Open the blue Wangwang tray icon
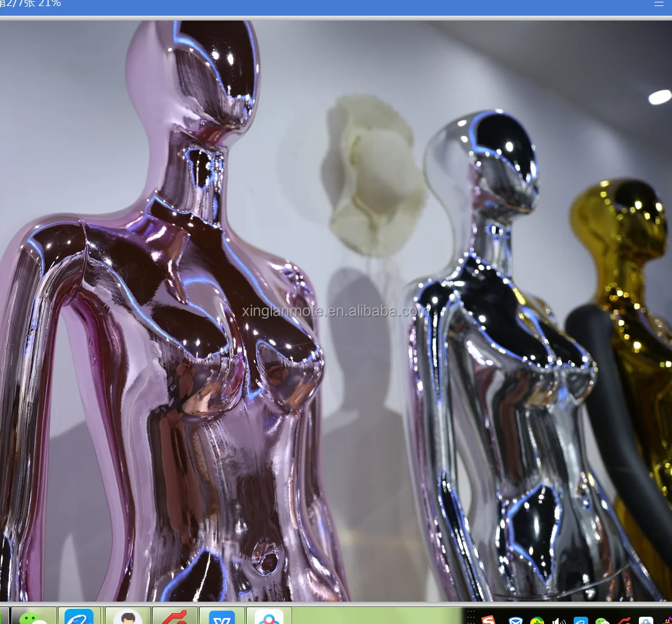Screen dimensions: 672x624 (580, 620)
